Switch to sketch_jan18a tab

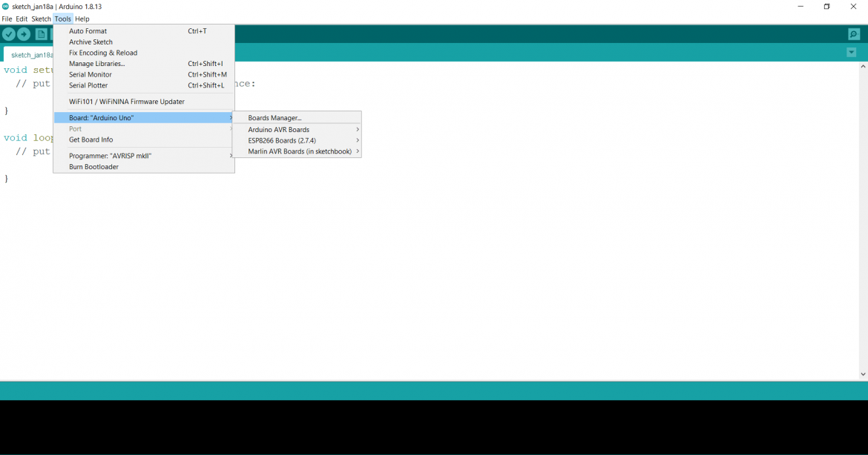30,55
